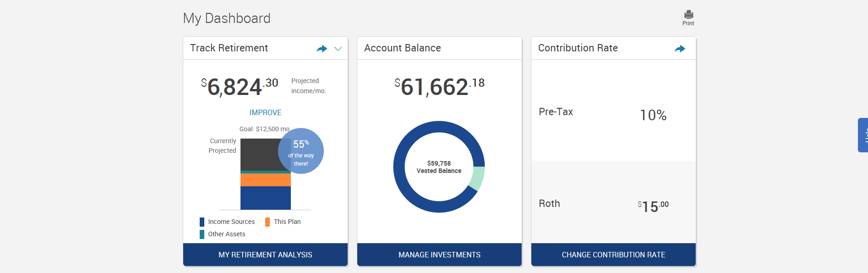This screenshot has width=868, height=273.
Task: Click the Account Balance card title
Action: click(403, 48)
